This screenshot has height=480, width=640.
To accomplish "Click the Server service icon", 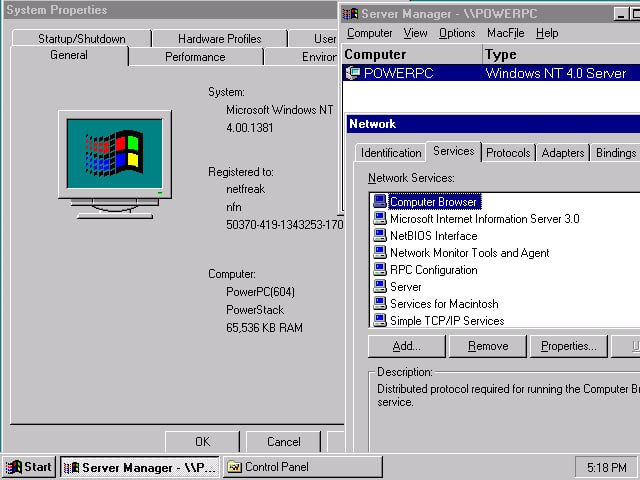I will point(380,287).
